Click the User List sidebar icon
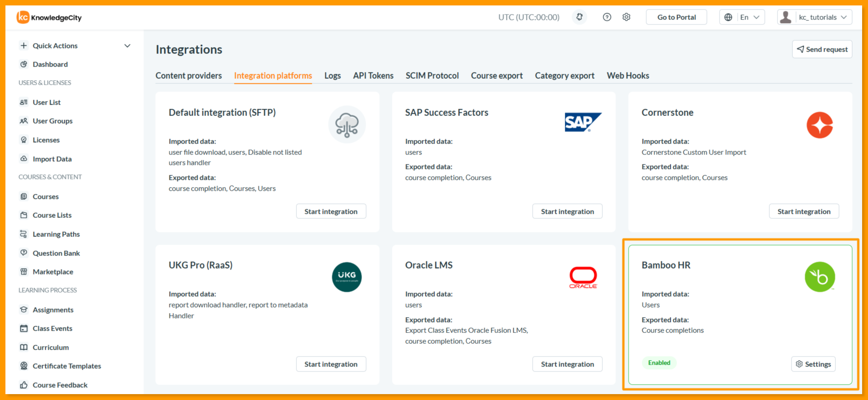 coord(24,102)
